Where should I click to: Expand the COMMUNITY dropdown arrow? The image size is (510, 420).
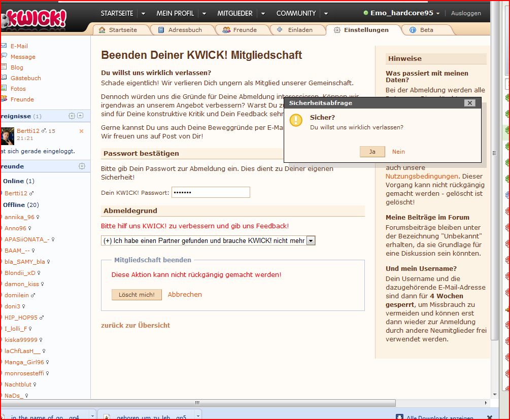pos(326,14)
